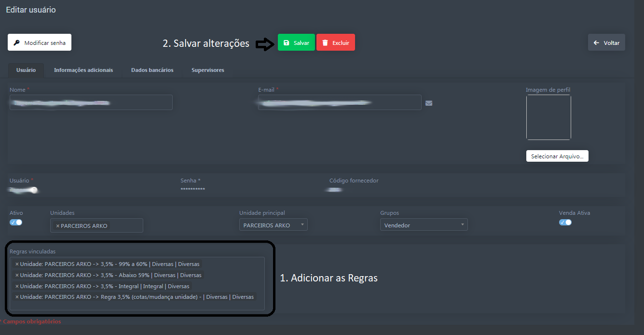Screen dimensions: 644x335
Task: Click the envelope icon beside E-mail field
Action: [428, 103]
